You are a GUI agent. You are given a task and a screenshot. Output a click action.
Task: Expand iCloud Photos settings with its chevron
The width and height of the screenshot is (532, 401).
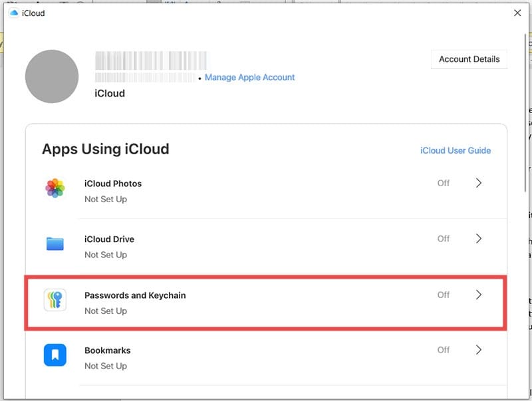click(479, 183)
